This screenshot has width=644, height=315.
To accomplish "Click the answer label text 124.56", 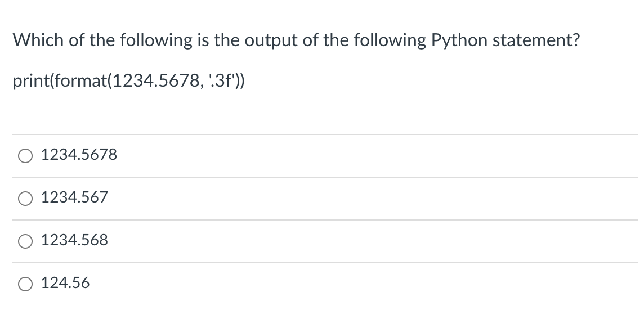I will coord(65,283).
